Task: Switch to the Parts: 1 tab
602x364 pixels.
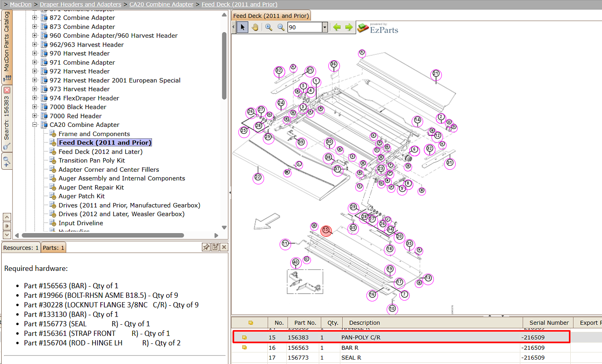Action: coord(53,248)
